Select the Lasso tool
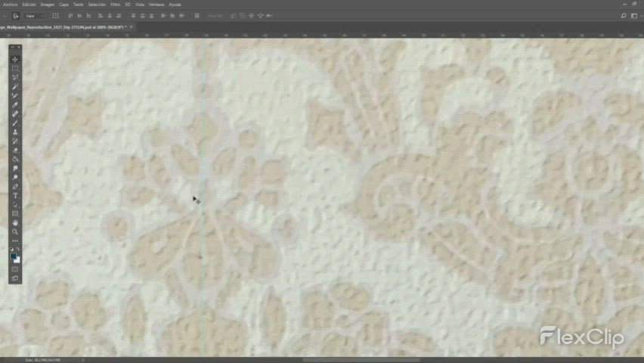Image resolution: width=644 pixels, height=363 pixels. (15, 77)
